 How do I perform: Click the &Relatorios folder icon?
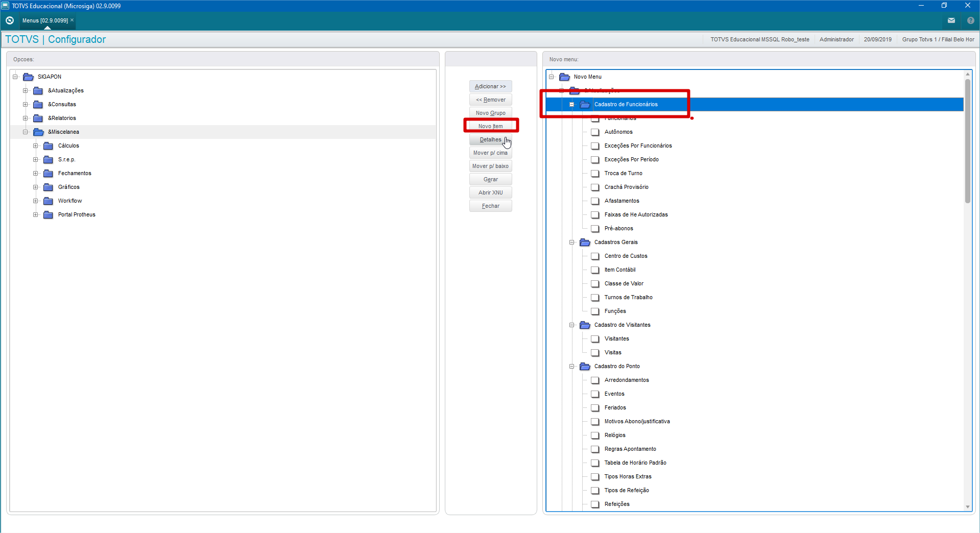click(38, 118)
